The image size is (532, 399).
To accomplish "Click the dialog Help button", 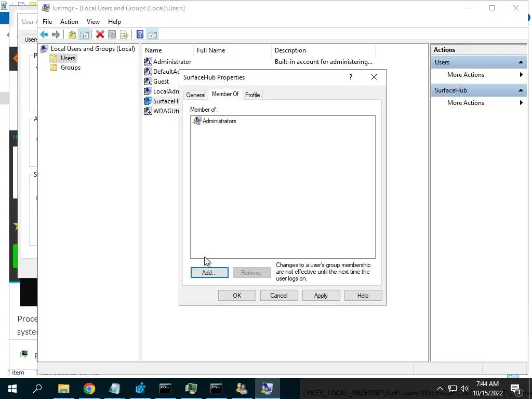I will click(x=363, y=296).
